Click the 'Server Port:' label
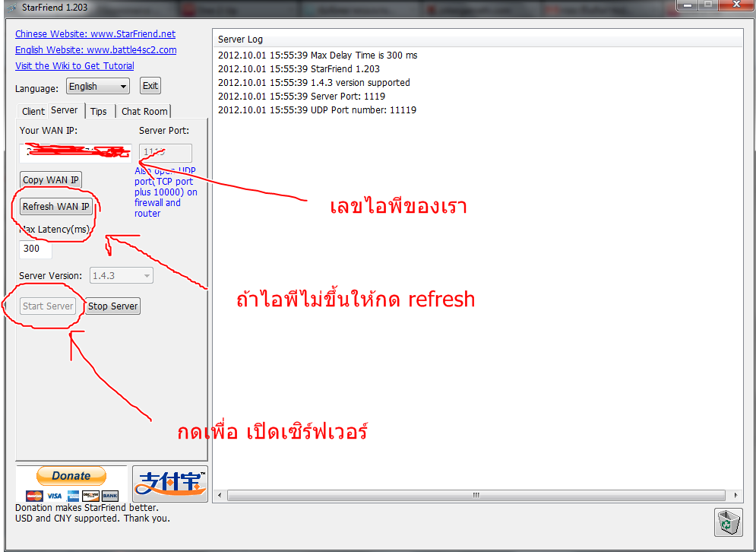 [x=164, y=130]
